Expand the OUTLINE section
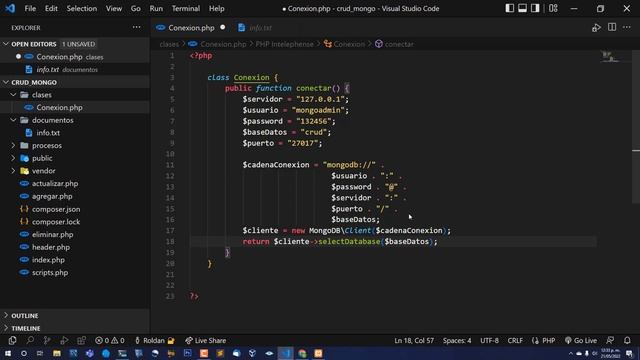Image resolution: width=640 pixels, height=360 pixels. 6,316
